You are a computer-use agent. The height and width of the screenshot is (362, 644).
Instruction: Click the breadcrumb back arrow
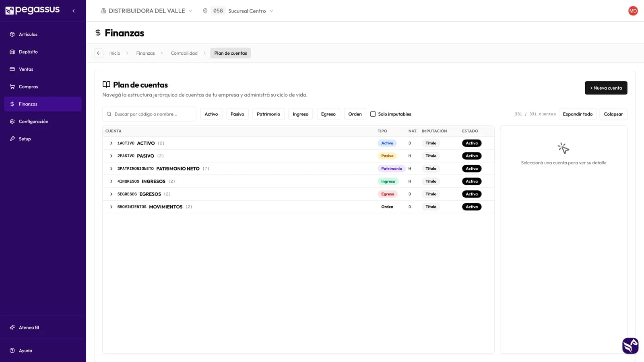99,53
